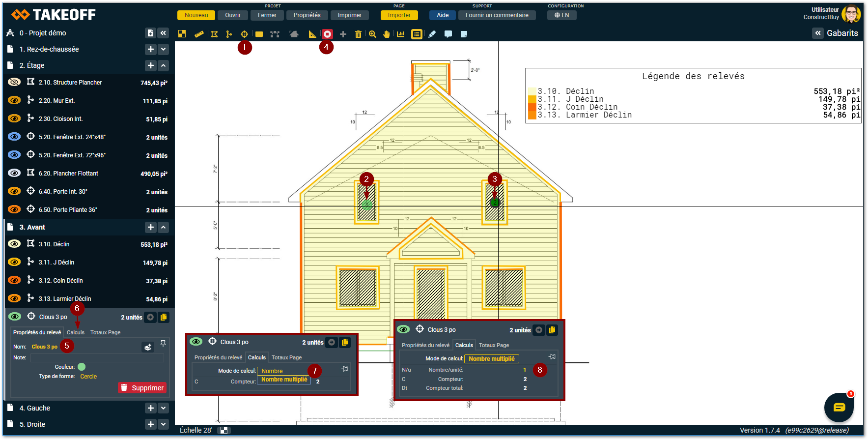
Task: Select the hand pan tool
Action: click(x=387, y=34)
